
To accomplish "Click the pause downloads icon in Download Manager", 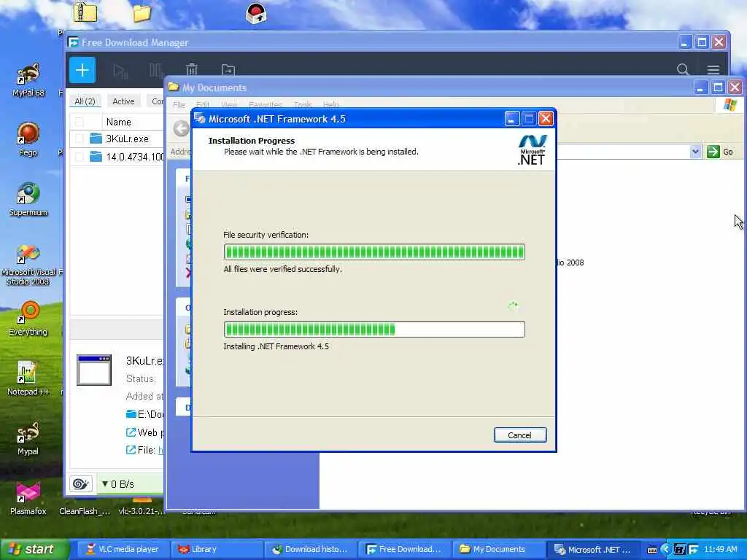I will tap(155, 71).
